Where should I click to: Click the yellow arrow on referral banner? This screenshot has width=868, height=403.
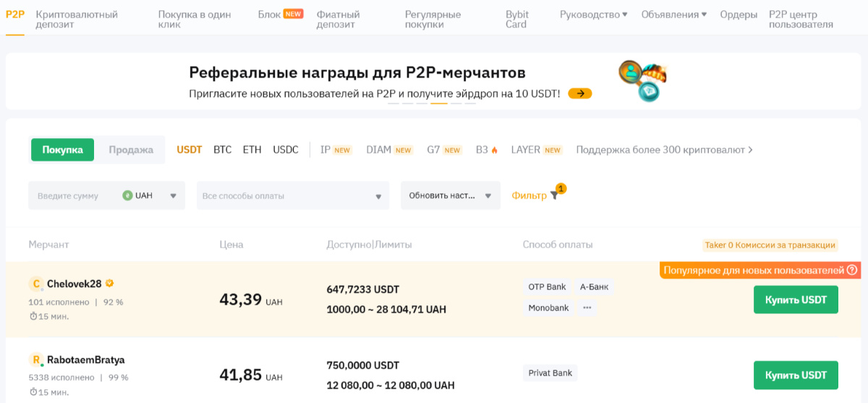point(580,93)
